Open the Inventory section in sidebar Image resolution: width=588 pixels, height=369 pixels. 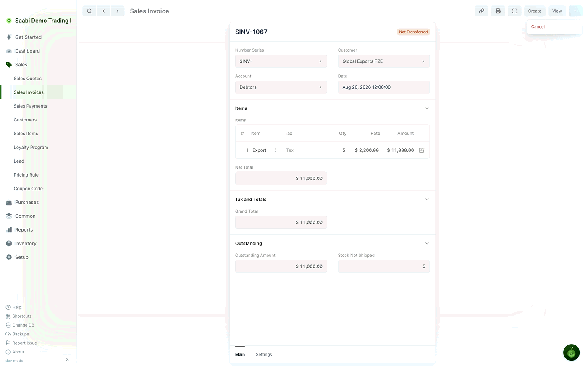click(26, 244)
